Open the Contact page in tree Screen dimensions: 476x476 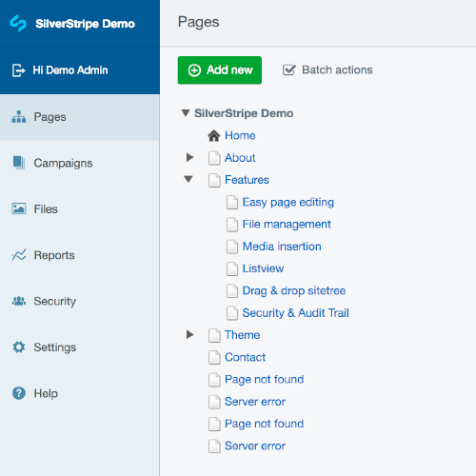[x=245, y=357]
